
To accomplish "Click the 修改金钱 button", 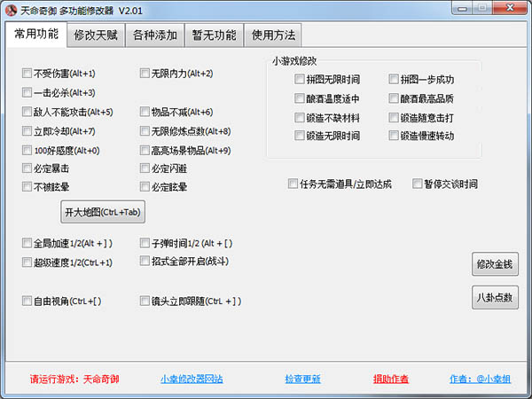I will 495,264.
